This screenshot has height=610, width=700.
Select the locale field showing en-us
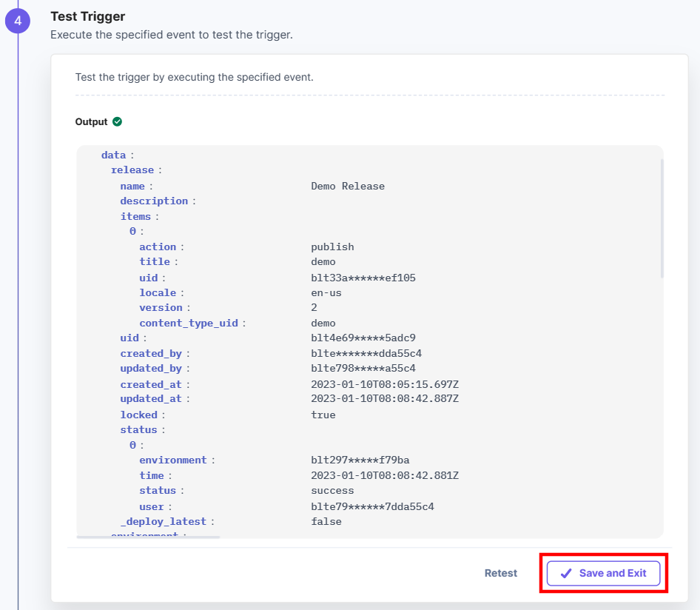click(159, 292)
